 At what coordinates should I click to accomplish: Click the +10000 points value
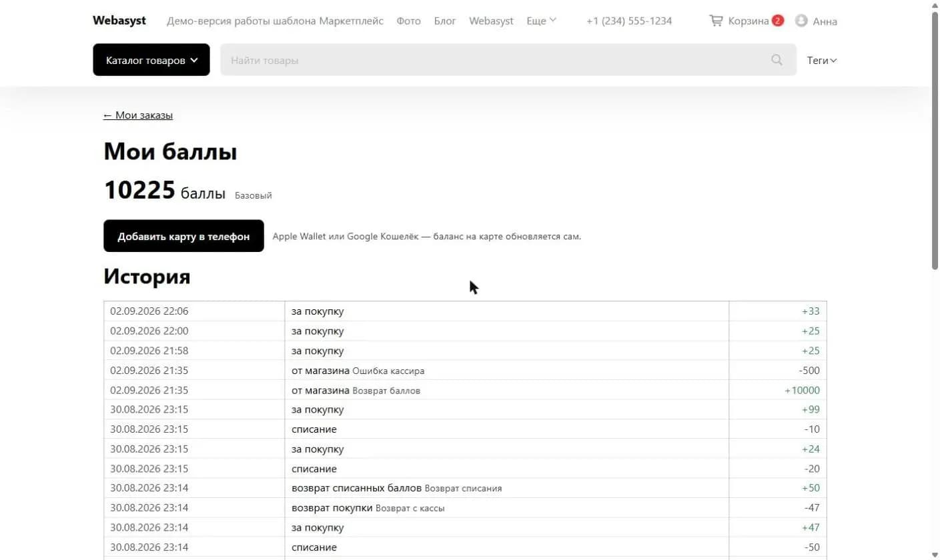(802, 390)
